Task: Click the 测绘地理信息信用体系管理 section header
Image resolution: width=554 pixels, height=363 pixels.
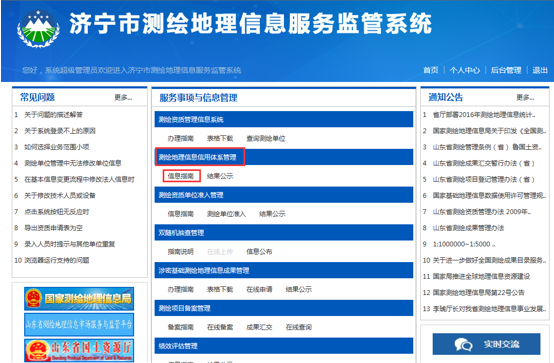Action: 284,157
